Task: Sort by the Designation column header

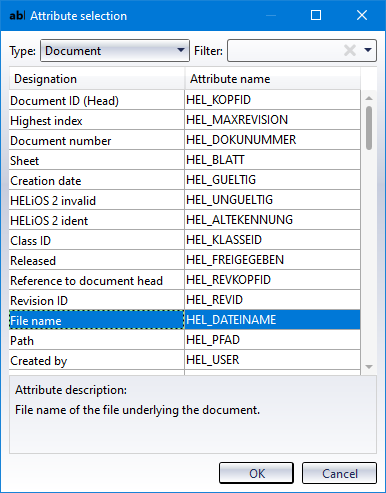Action: coord(97,79)
